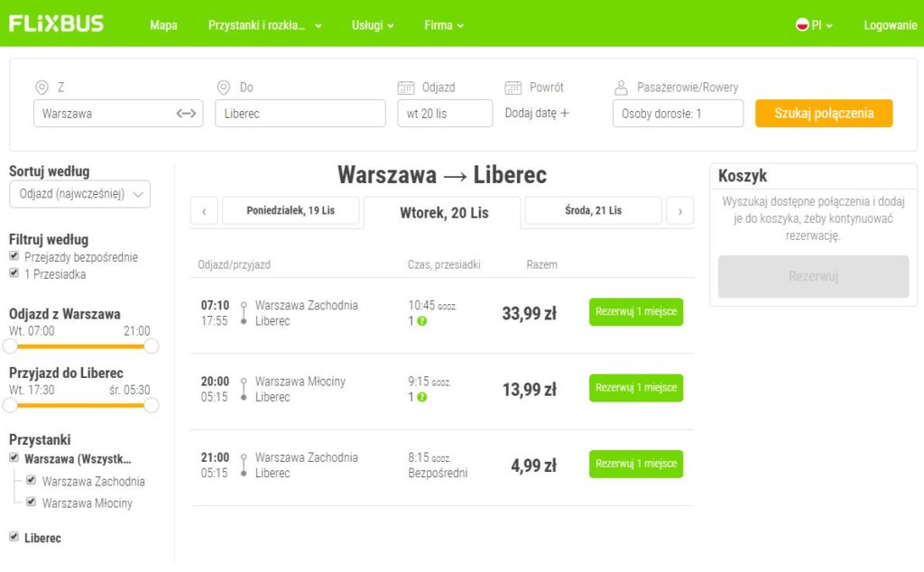Show transfer info for the 20:00 trip

[422, 397]
